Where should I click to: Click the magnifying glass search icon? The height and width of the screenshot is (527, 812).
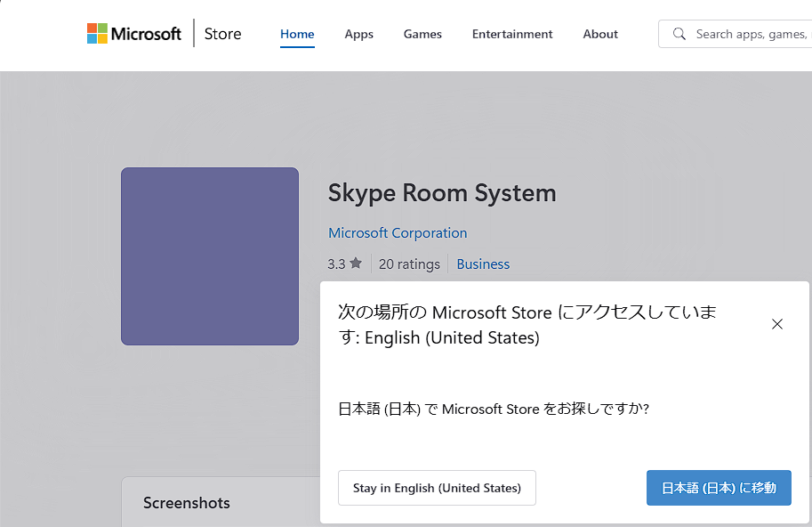point(679,34)
